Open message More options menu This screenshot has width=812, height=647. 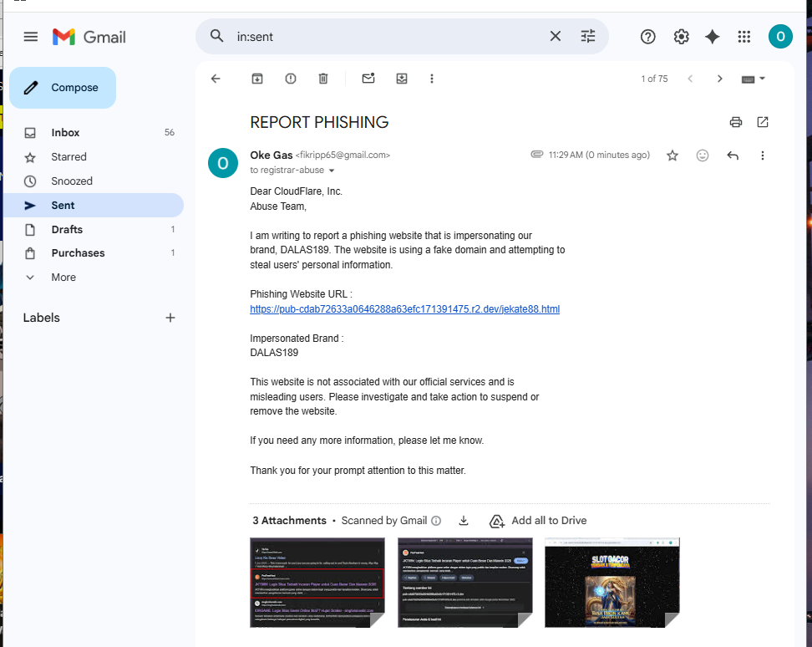pos(762,155)
